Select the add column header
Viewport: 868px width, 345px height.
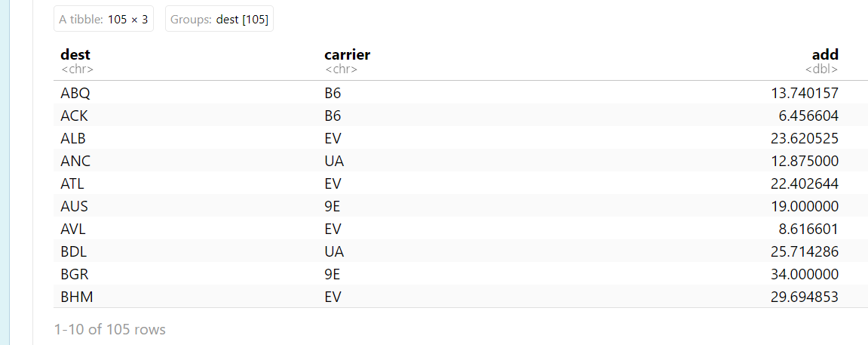coord(825,54)
